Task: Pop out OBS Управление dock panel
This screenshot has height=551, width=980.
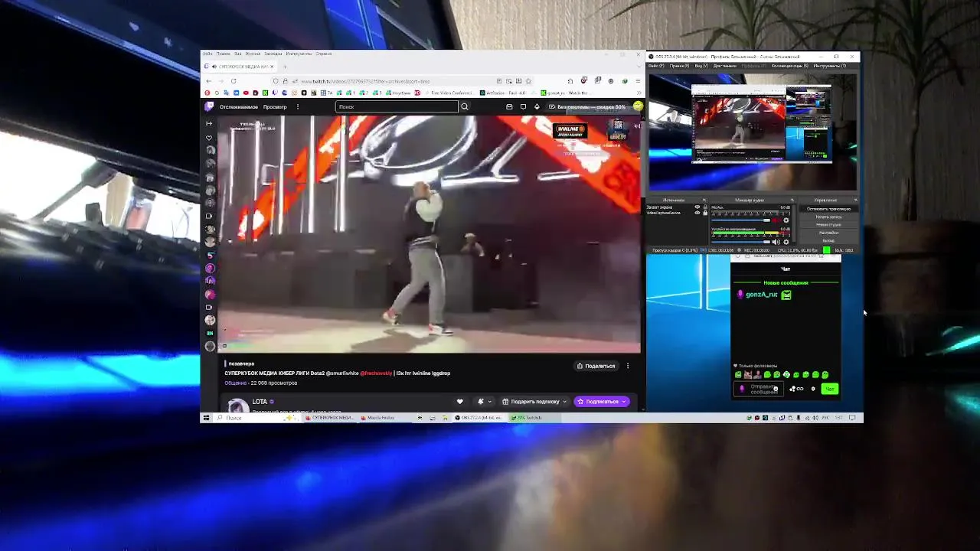Action: pos(855,200)
